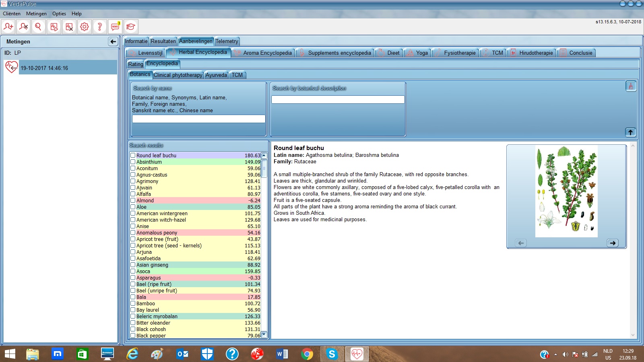The width and height of the screenshot is (644, 362).
Task: Enable the Asian ginseng checkbox
Action: click(x=133, y=265)
